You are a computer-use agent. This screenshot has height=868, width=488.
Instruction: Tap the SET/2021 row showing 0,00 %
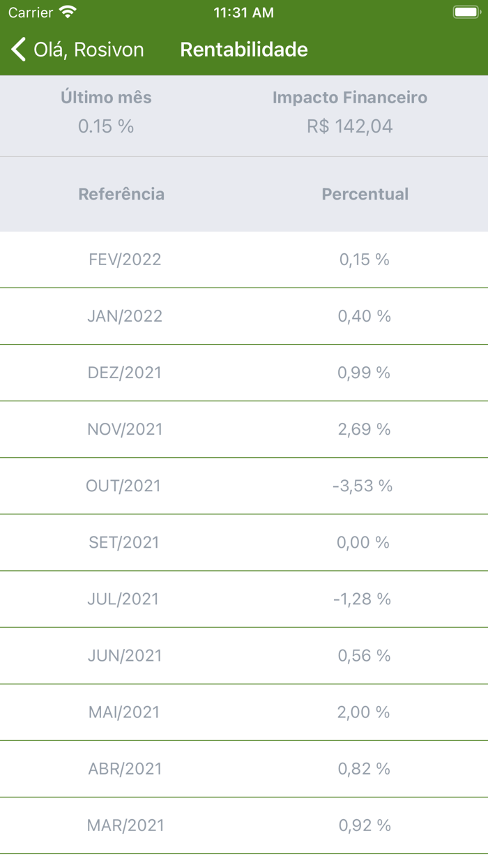[244, 542]
